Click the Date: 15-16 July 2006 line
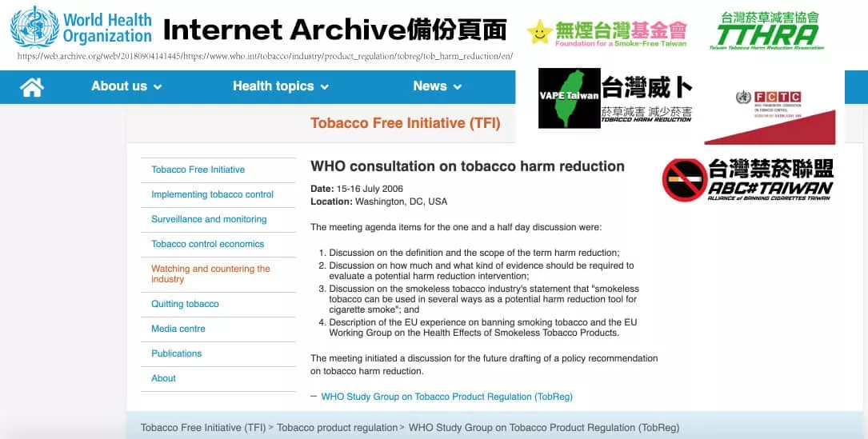This screenshot has height=439, width=868. [x=357, y=189]
